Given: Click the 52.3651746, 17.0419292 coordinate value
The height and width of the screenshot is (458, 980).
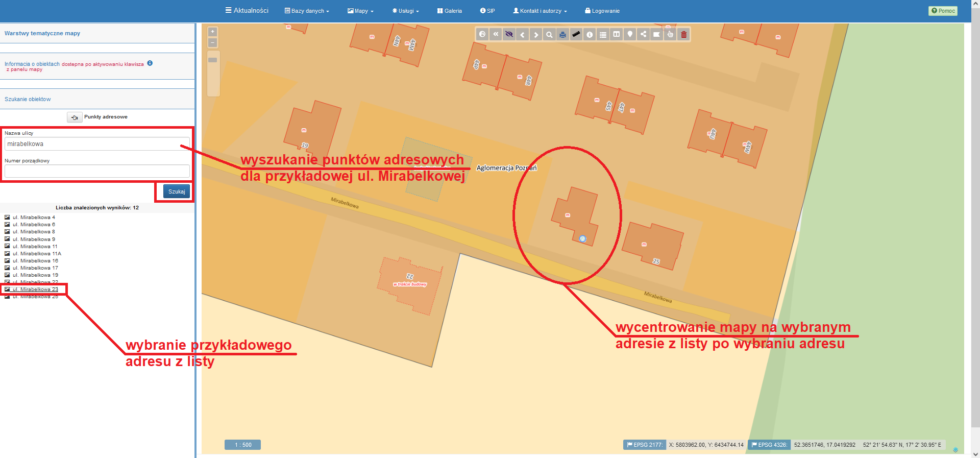Looking at the screenshot, I should pyautogui.click(x=825, y=445).
